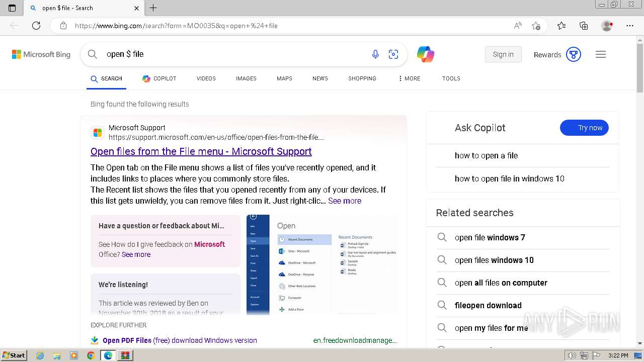The image size is (644, 362).
Task: Click the volume speaker tray icon
Action: click(x=572, y=355)
